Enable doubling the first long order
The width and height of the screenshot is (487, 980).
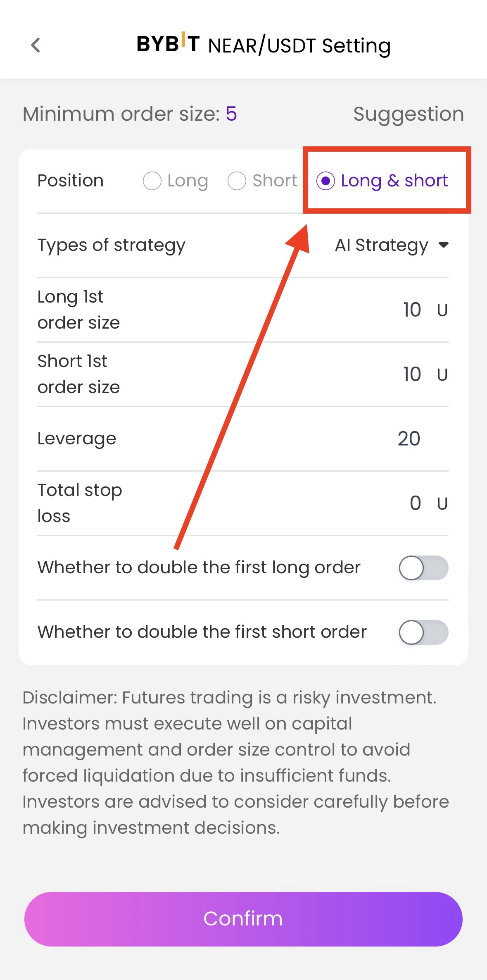(x=423, y=568)
